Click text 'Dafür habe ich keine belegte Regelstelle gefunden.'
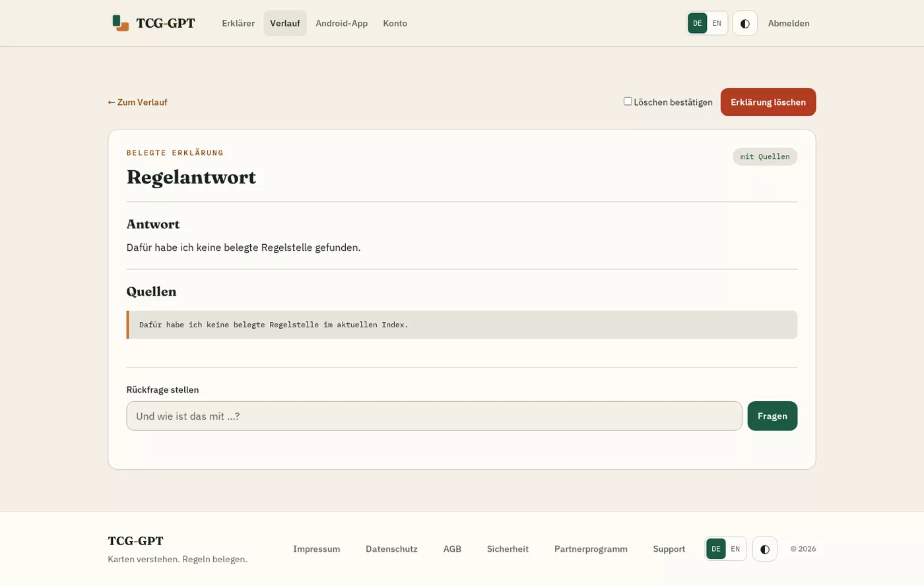 pos(244,247)
